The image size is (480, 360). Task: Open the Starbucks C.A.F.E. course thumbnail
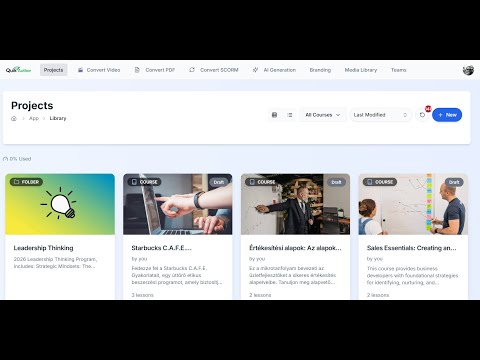(178, 204)
